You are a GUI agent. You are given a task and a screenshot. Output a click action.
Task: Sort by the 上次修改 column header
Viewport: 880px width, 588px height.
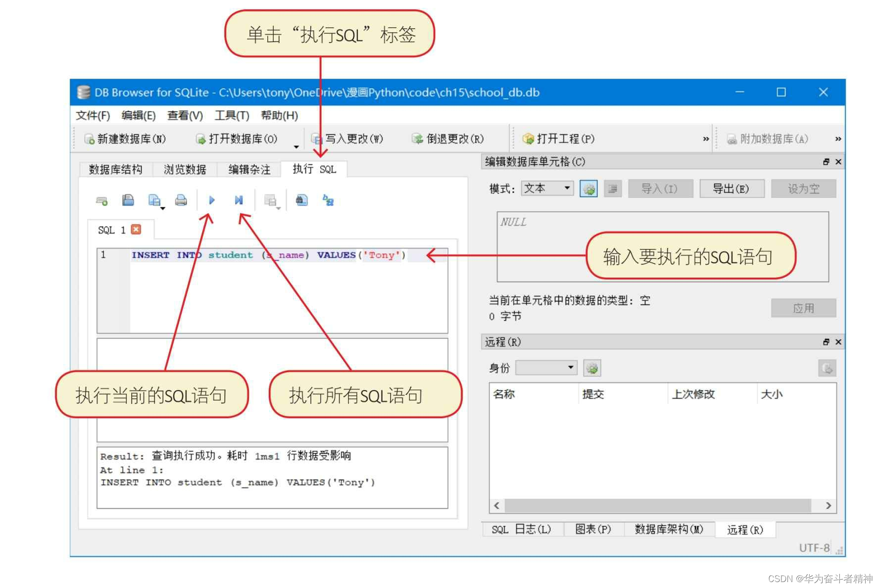click(712, 394)
